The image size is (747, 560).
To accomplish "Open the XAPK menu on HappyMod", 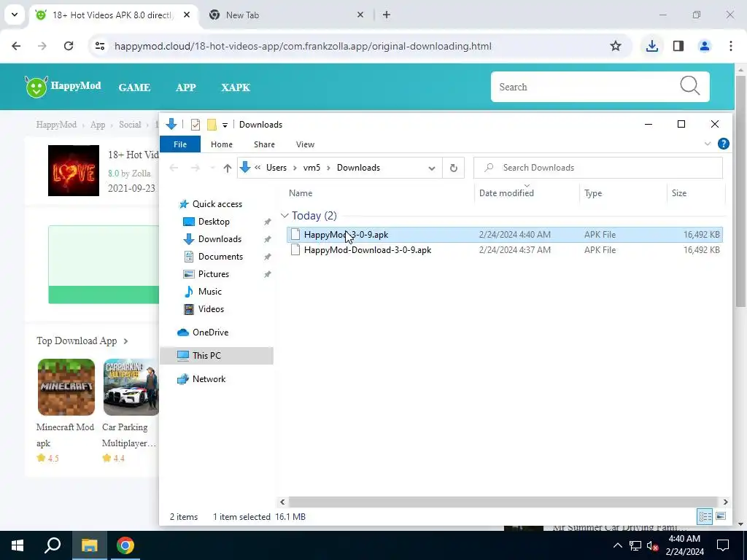I will pyautogui.click(x=236, y=87).
